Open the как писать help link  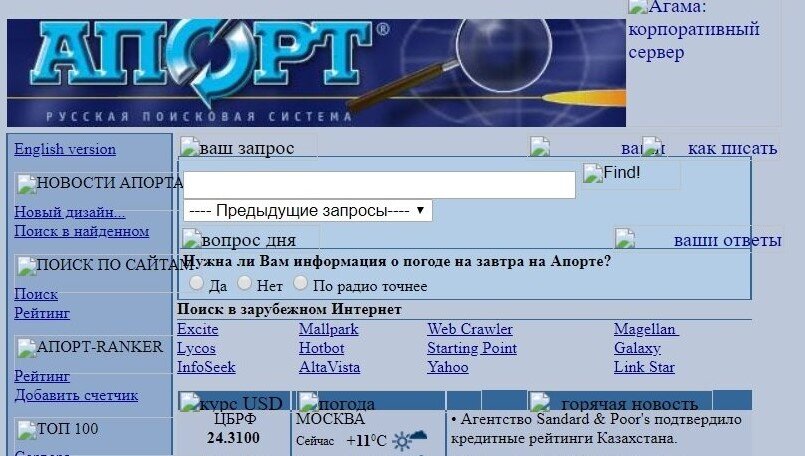[732, 148]
